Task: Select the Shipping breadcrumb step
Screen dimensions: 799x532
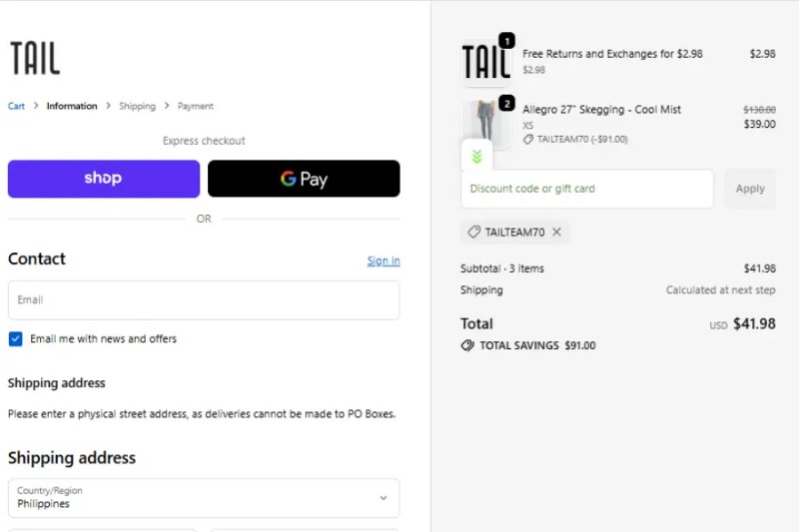Action: click(137, 106)
